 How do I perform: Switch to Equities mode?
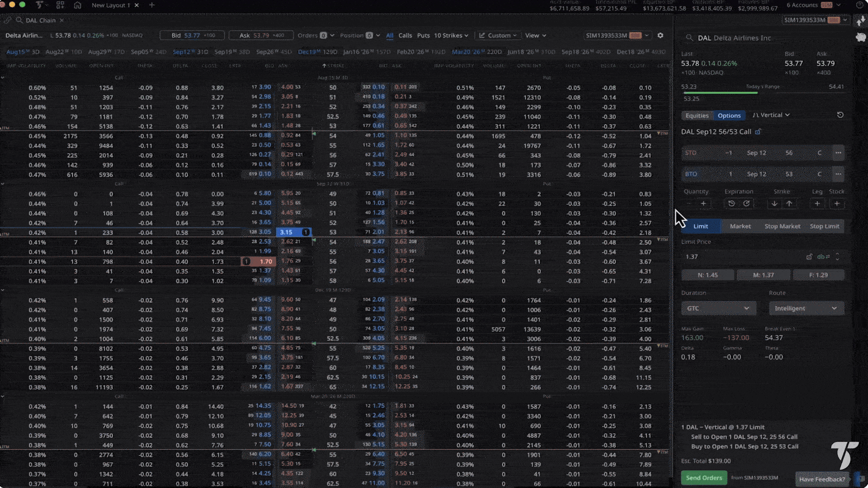point(697,115)
